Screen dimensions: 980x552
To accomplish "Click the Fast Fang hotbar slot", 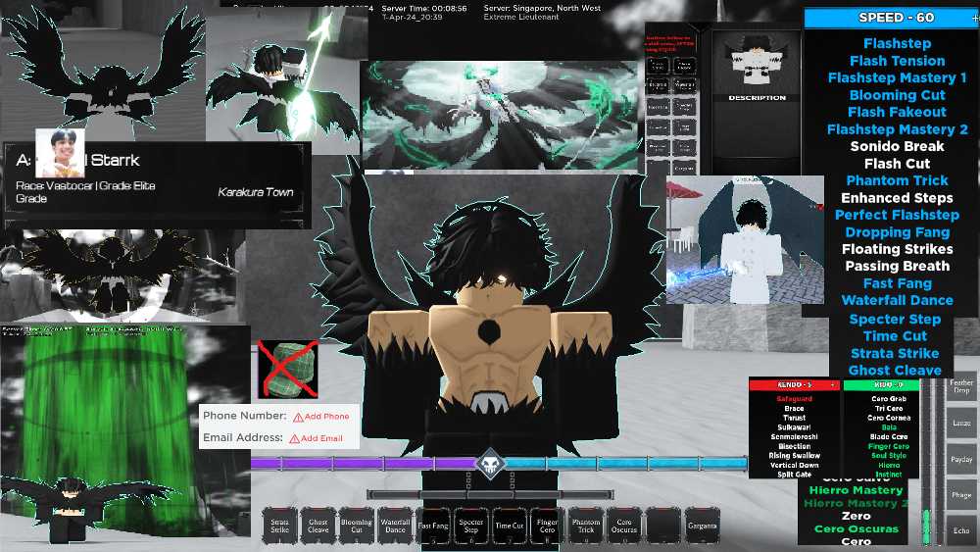I will click(x=433, y=526).
